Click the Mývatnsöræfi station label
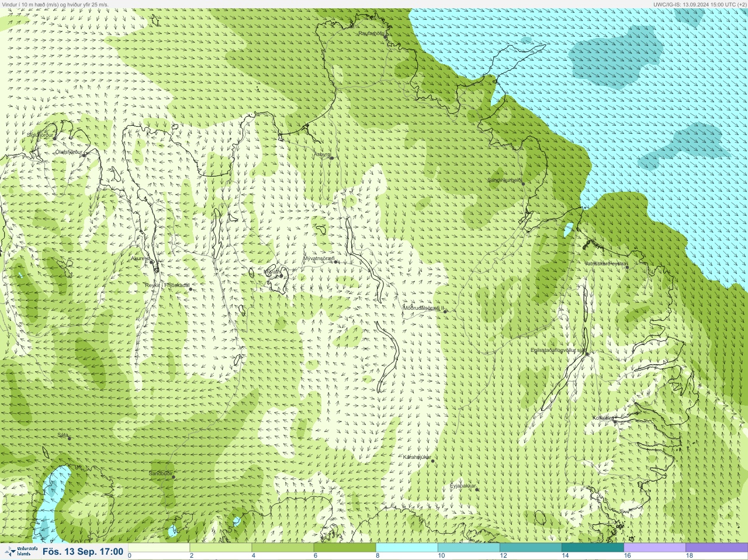This screenshot has width=748, height=560. point(318,258)
